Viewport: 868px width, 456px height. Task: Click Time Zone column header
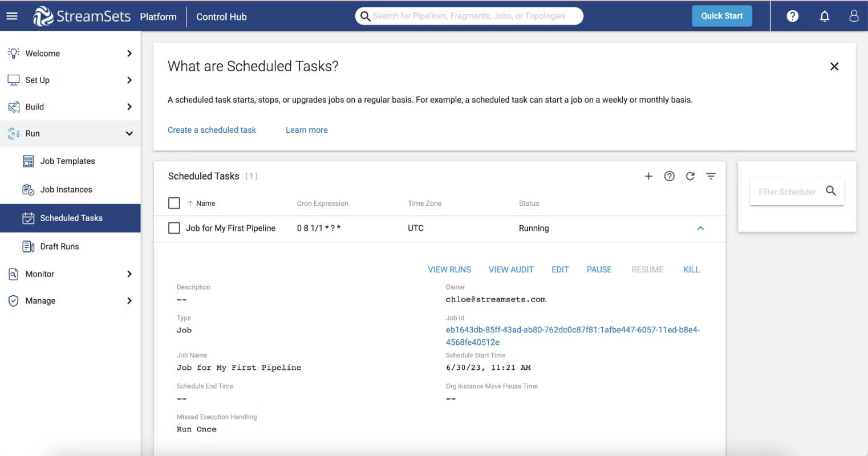pyautogui.click(x=424, y=203)
